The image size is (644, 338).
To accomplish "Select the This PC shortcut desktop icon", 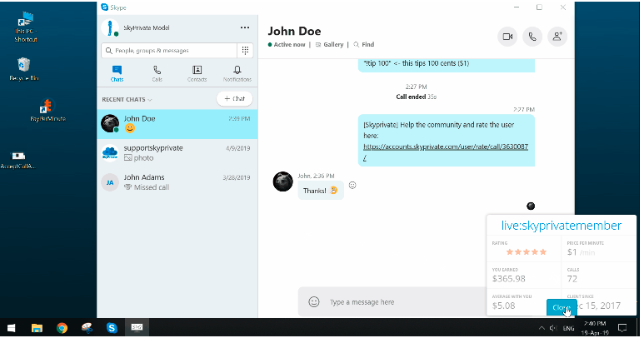I will pyautogui.click(x=26, y=27).
